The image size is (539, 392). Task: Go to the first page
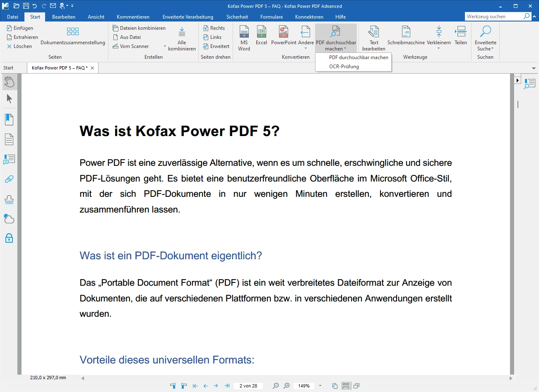click(195, 386)
